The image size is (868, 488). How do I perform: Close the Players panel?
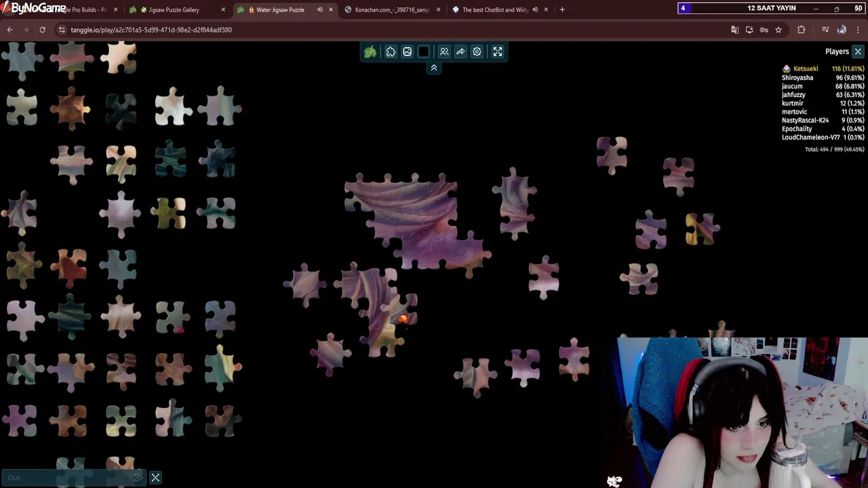pos(858,52)
